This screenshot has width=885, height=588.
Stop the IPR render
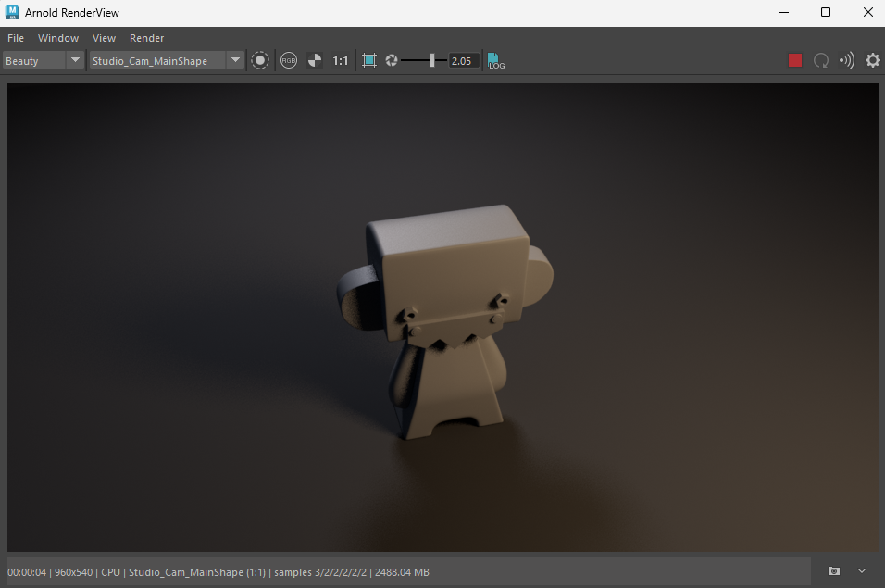794,60
